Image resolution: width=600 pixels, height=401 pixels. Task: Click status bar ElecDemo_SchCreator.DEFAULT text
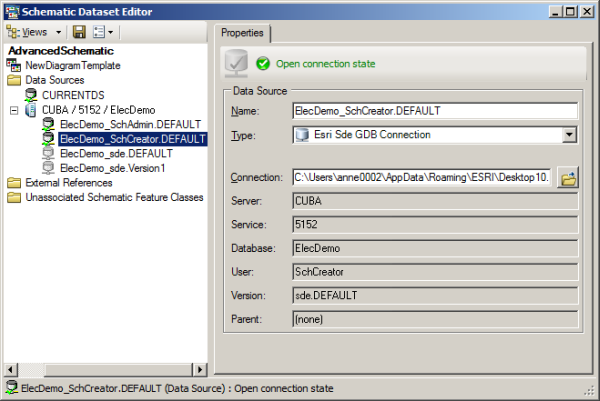(91, 388)
